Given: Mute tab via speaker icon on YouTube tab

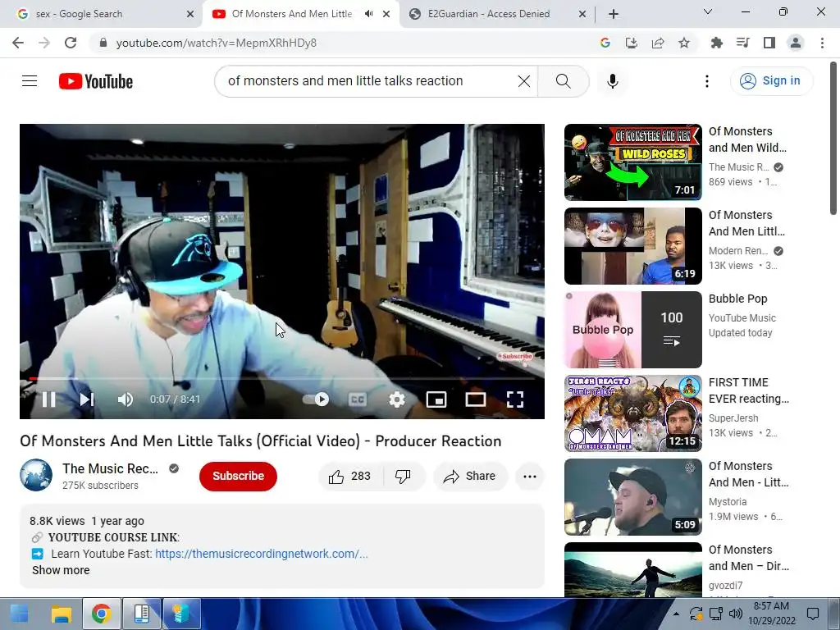Looking at the screenshot, I should point(368,14).
